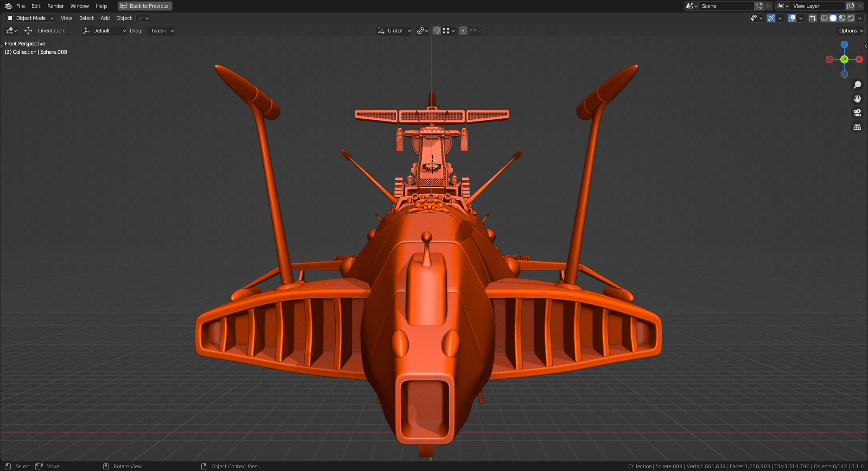The image size is (868, 471).
Task: Toggle the camera view icon
Action: coord(857,113)
